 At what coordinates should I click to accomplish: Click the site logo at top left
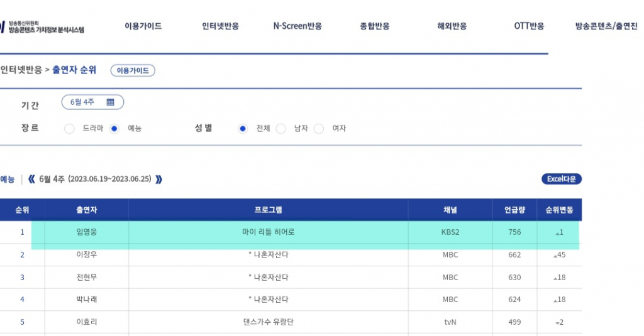tap(42, 27)
